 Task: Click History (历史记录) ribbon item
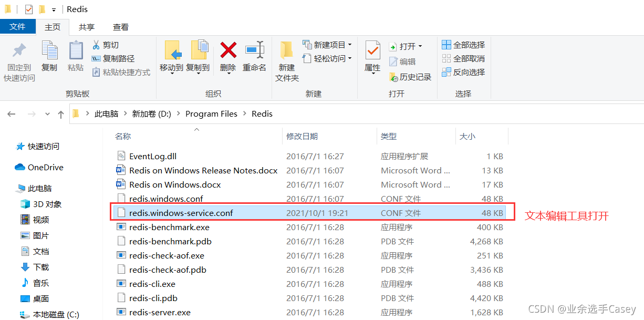pos(410,77)
